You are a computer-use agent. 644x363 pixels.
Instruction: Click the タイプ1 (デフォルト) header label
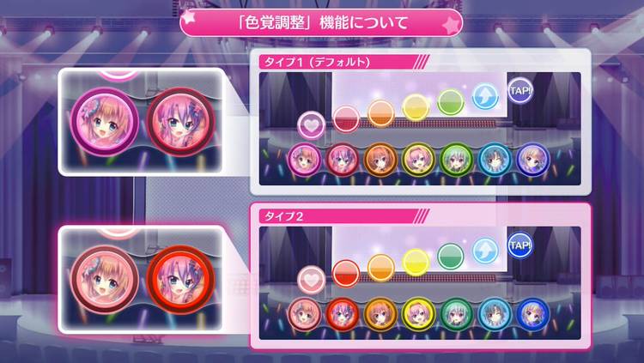coord(317,62)
